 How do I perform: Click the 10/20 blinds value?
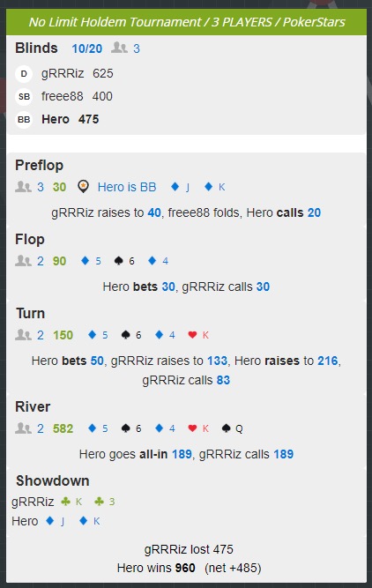coord(87,48)
